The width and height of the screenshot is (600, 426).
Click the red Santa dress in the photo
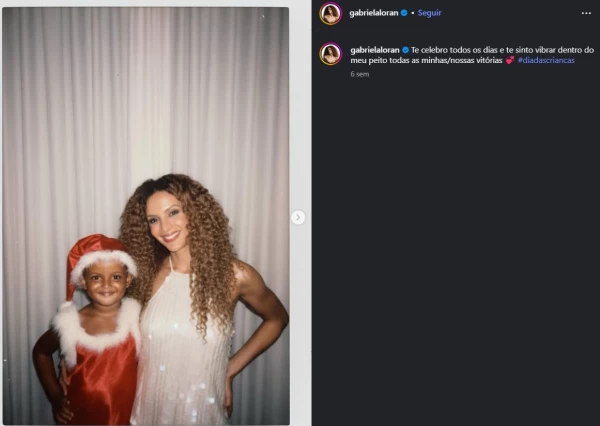pos(101,383)
